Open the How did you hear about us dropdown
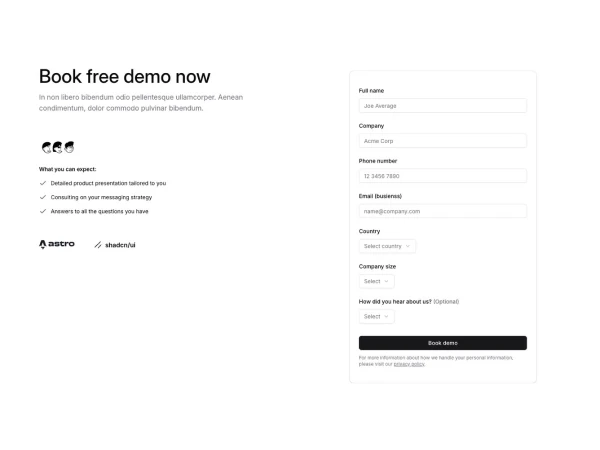Screen dimensions: 600x450 tap(377, 316)
